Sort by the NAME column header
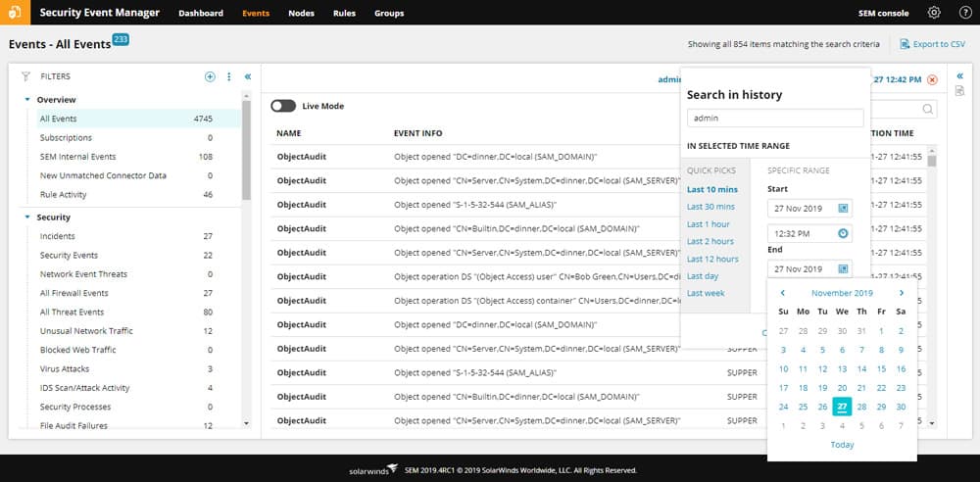The height and width of the screenshot is (482, 980). click(x=289, y=133)
